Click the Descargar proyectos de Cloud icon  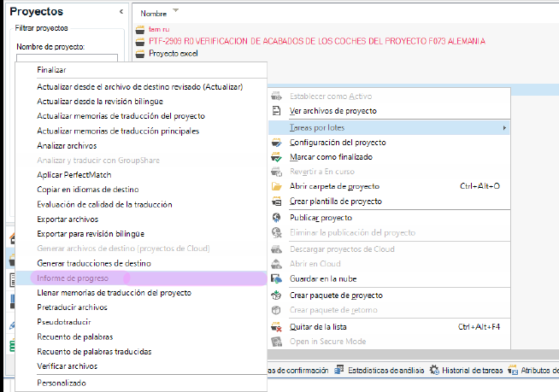tap(276, 249)
